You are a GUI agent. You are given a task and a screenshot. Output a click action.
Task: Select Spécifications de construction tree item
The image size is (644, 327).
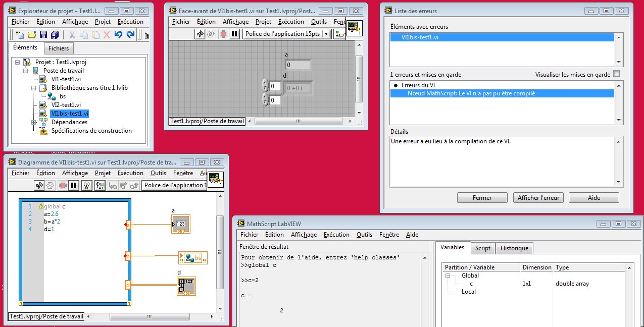[x=91, y=131]
